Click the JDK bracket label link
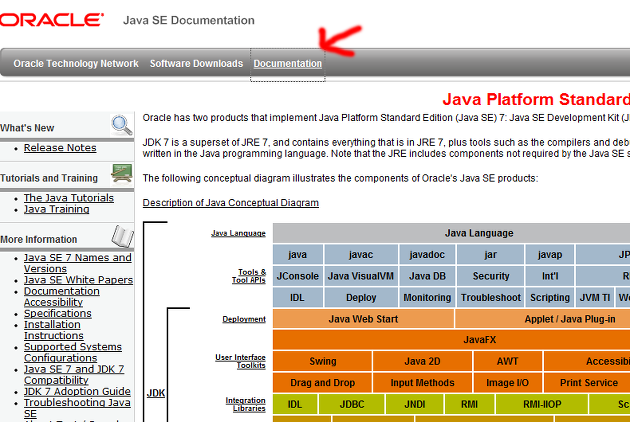The height and width of the screenshot is (422, 630). tap(155, 393)
